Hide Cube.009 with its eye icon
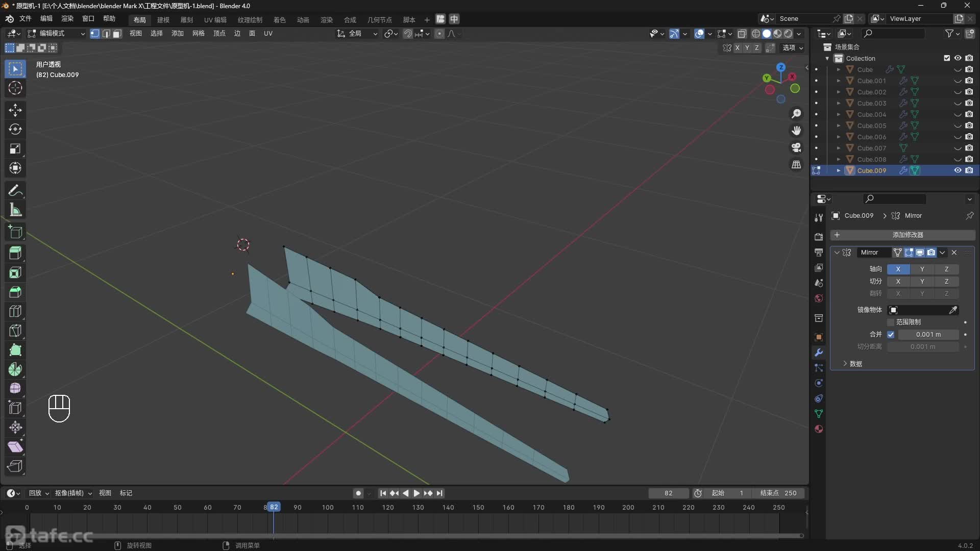 pyautogui.click(x=958, y=170)
